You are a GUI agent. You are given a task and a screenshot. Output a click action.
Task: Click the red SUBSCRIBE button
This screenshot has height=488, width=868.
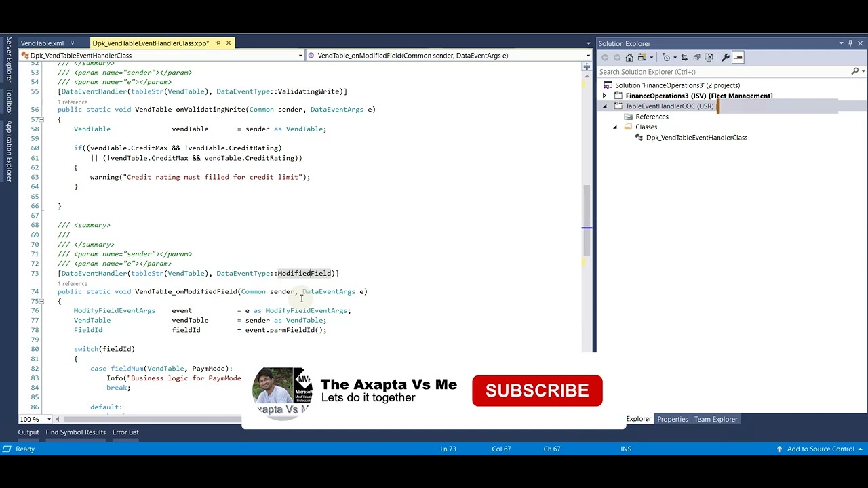pos(537,391)
